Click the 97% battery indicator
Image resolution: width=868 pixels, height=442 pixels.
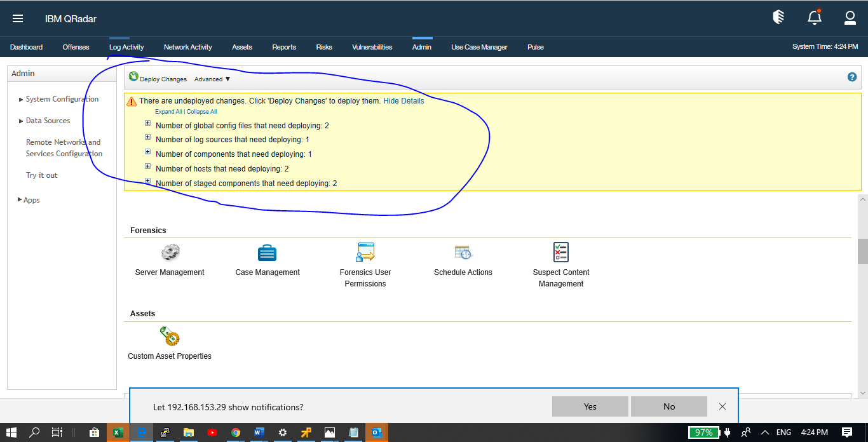pyautogui.click(x=704, y=432)
